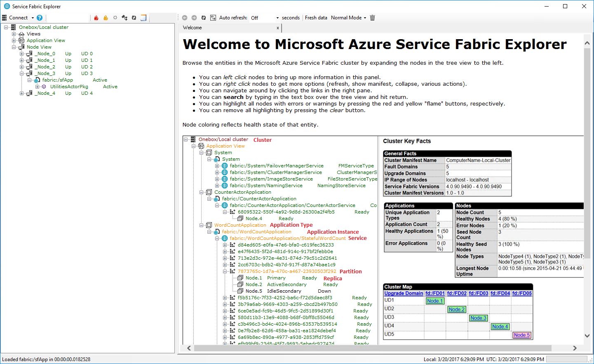Click the up arrow of the vertical scrollbar
This screenshot has width=594, height=364.
click(587, 43)
